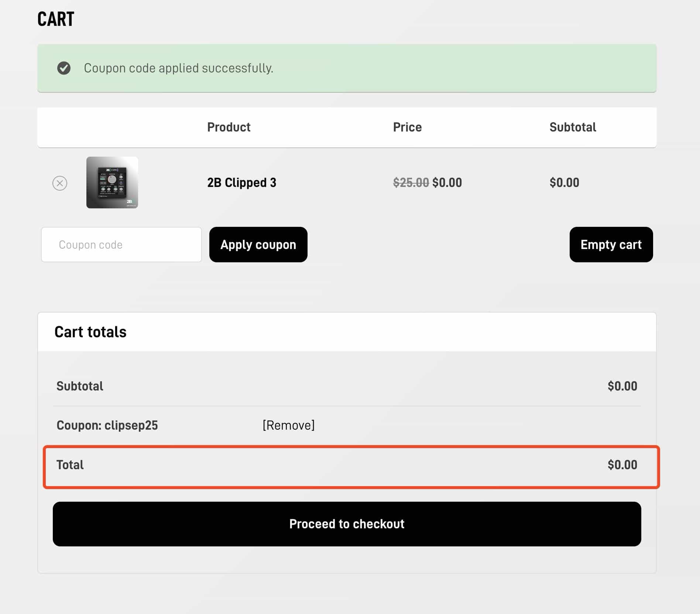
Task: Click the coupon applied successfully message
Action: pyautogui.click(x=178, y=68)
